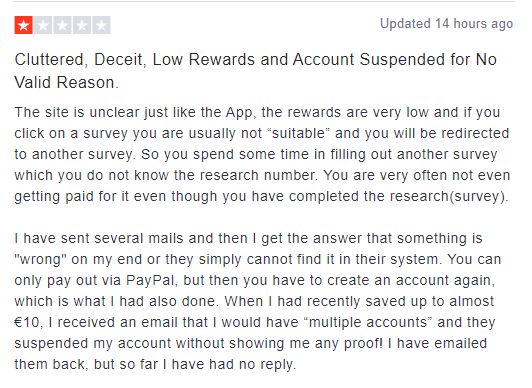
Task: Click the divider line above the review
Action: pyautogui.click(x=264, y=1)
